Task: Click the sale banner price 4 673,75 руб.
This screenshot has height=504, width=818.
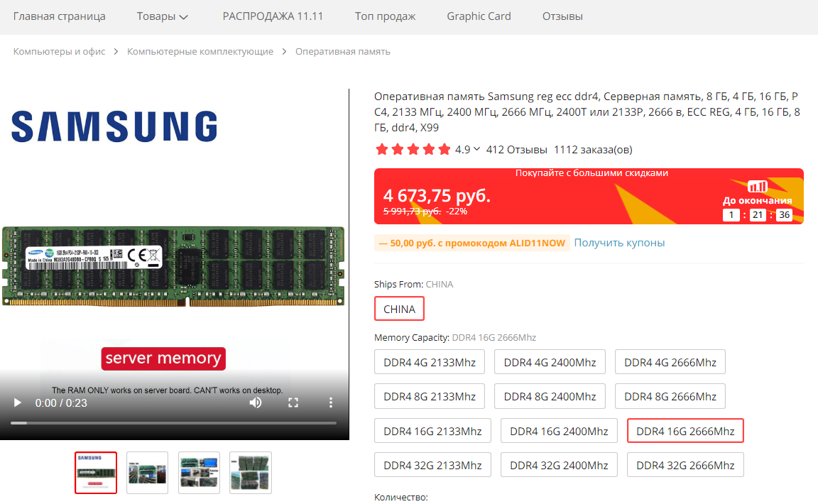Action: 437,196
